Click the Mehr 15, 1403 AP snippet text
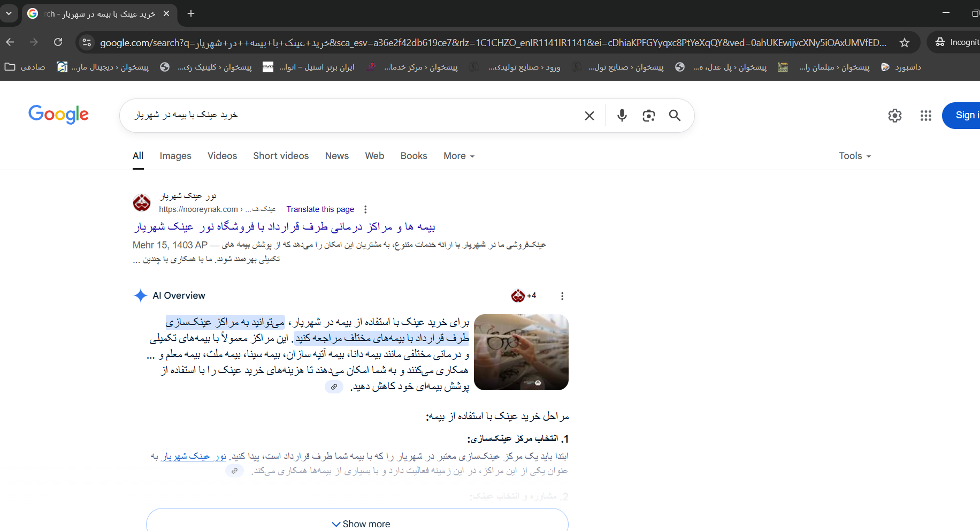The height and width of the screenshot is (531, 980). pos(170,245)
